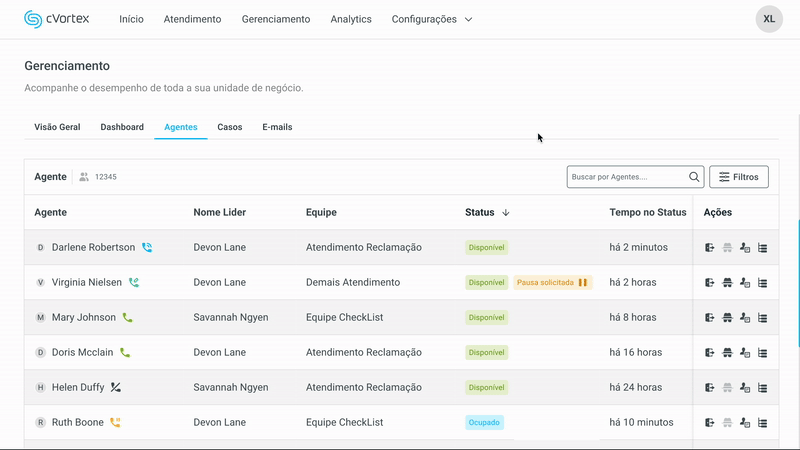Viewport: 800px width, 450px height.
Task: Click the logout icon in Darlene Robertson's row
Action: [x=709, y=248]
